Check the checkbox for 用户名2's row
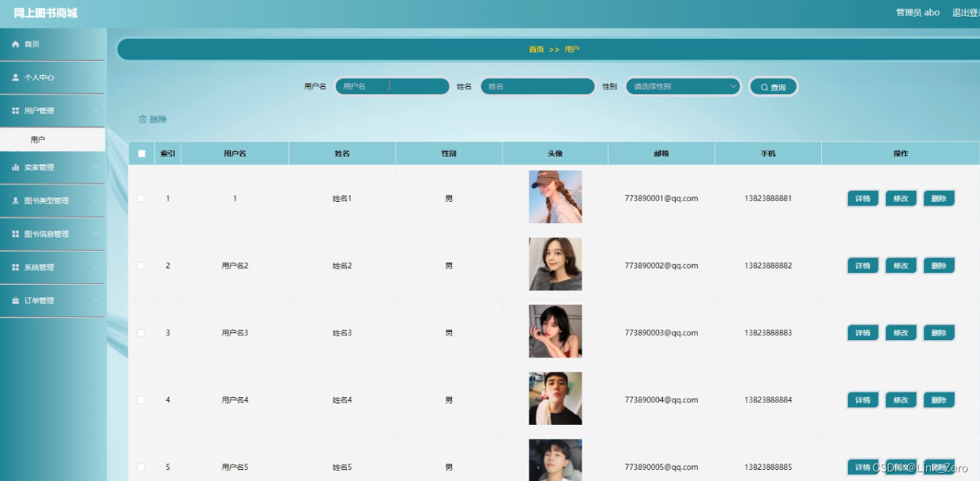 141,265
